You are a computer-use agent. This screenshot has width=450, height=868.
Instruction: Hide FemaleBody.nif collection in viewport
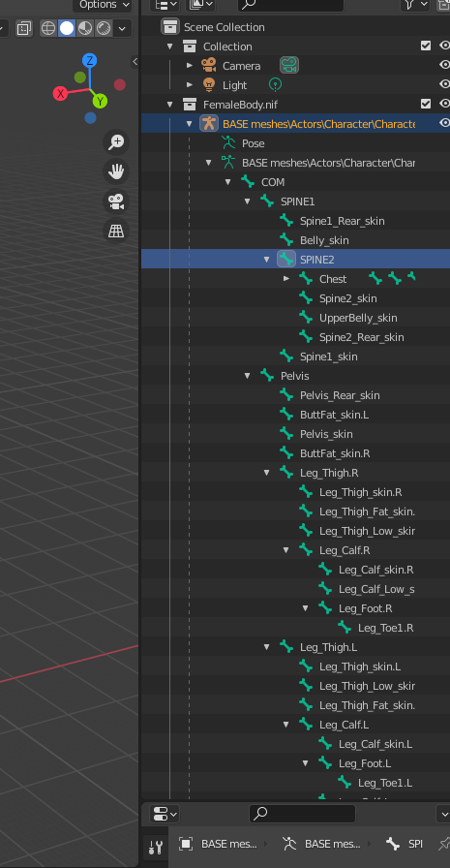(444, 104)
